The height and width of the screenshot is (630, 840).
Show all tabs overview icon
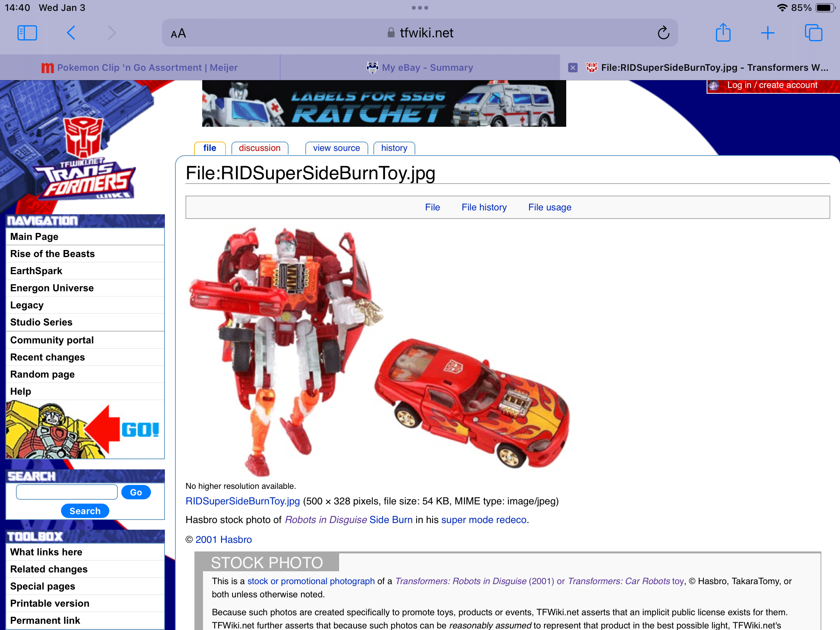click(x=813, y=33)
